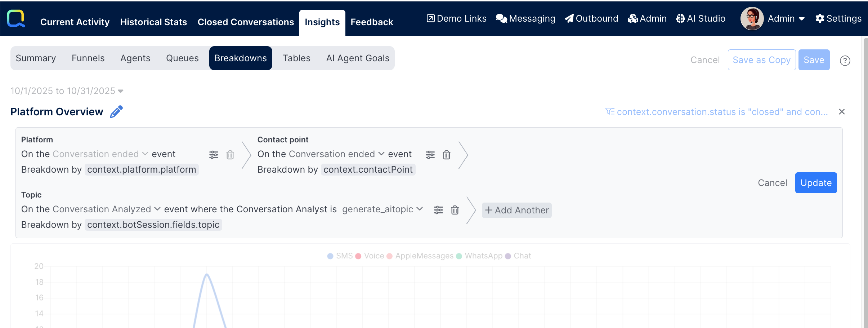
Task: Open the 10/1/2025 to 10/31/2025 date range dropdown
Action: (x=67, y=91)
